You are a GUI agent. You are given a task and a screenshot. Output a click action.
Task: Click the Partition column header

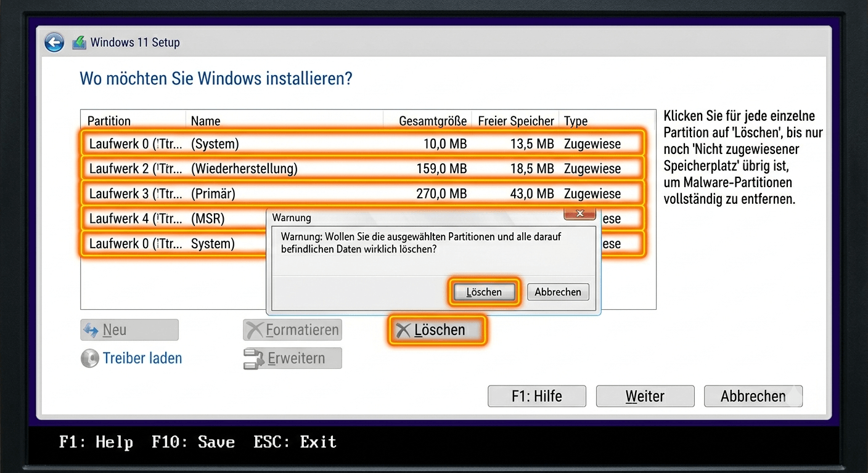tap(109, 121)
